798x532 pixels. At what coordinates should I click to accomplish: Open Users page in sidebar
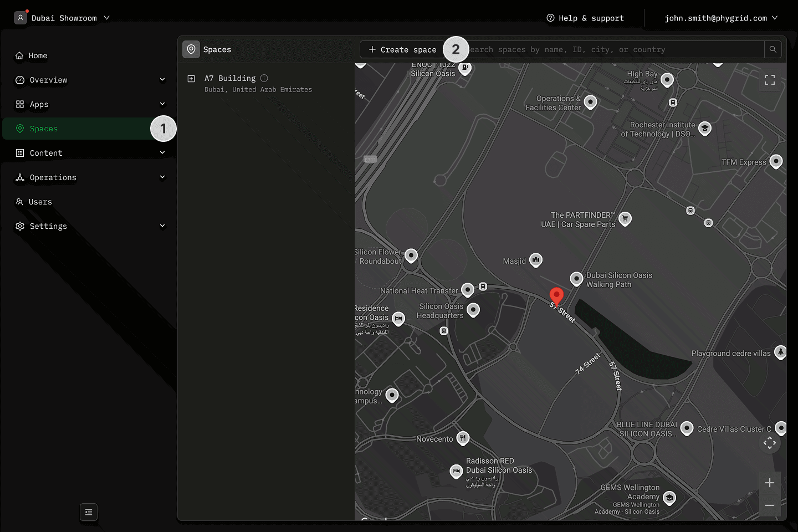[40, 202]
